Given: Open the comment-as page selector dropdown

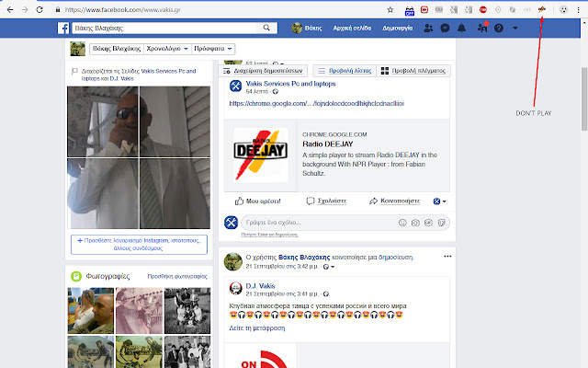Looking at the screenshot, I should pos(439,201).
